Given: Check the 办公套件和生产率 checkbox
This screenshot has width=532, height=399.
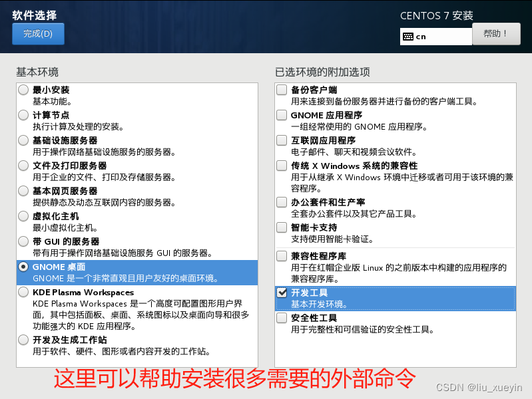Looking at the screenshot, I should pos(282,202).
